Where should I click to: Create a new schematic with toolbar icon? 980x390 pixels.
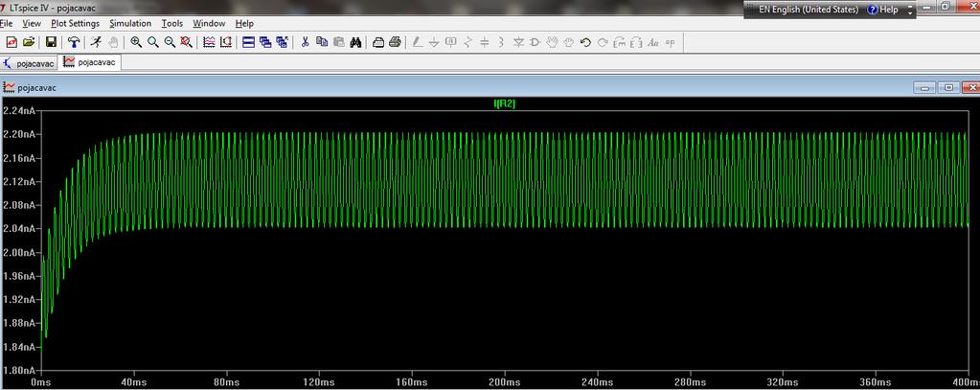coord(11,42)
